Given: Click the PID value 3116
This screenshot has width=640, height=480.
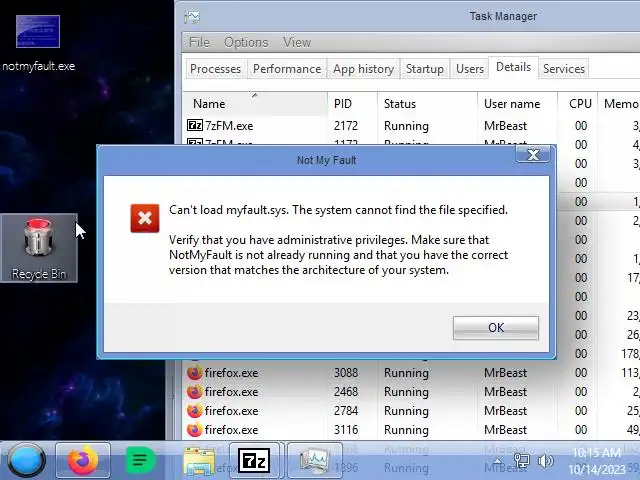Looking at the screenshot, I should [x=346, y=430].
